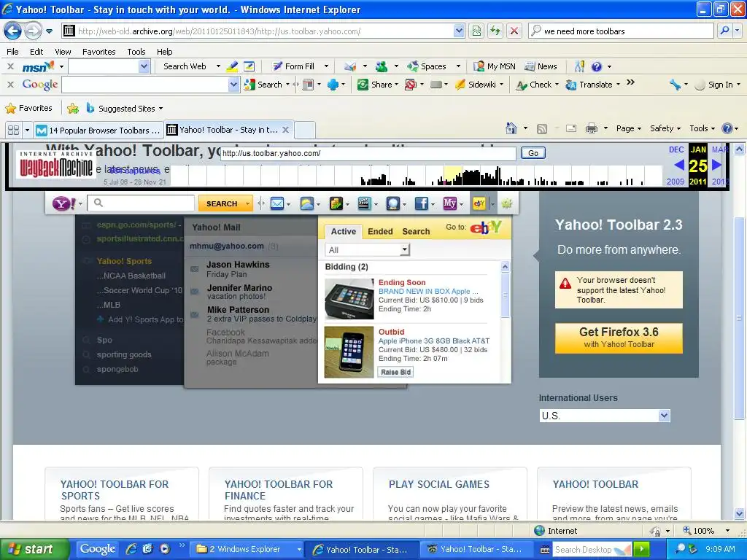Click the Google toolbar Translate icon
The height and width of the screenshot is (560, 747).
pos(570,85)
